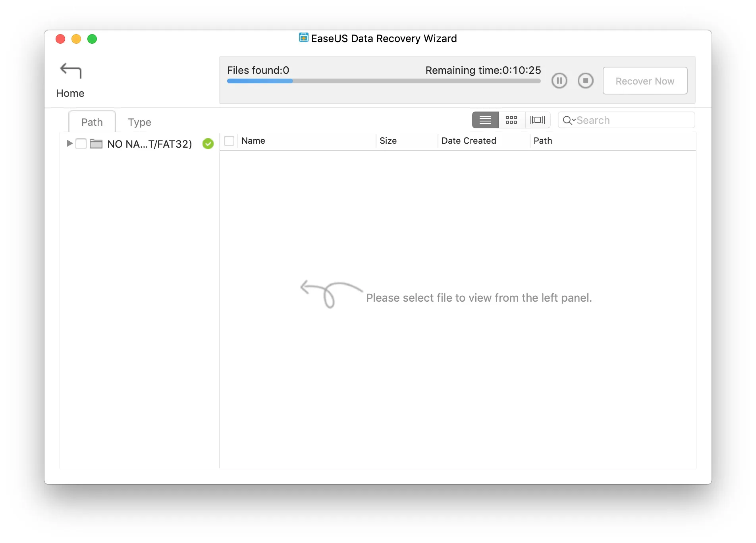
Task: Switch to cover flow preview view
Action: click(x=538, y=120)
